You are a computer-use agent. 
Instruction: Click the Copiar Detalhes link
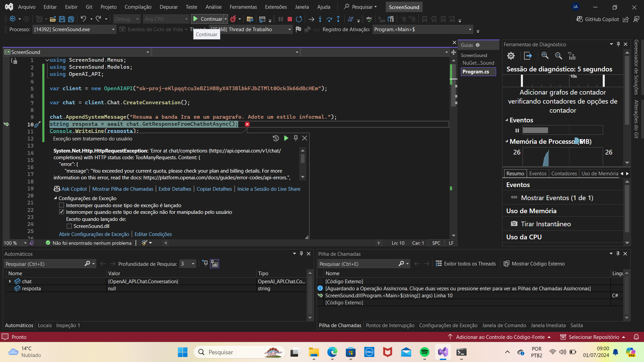click(214, 189)
